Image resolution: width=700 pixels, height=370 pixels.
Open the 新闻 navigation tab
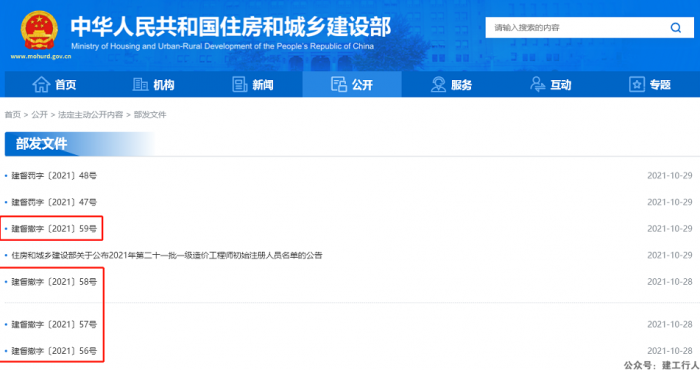[253, 84]
